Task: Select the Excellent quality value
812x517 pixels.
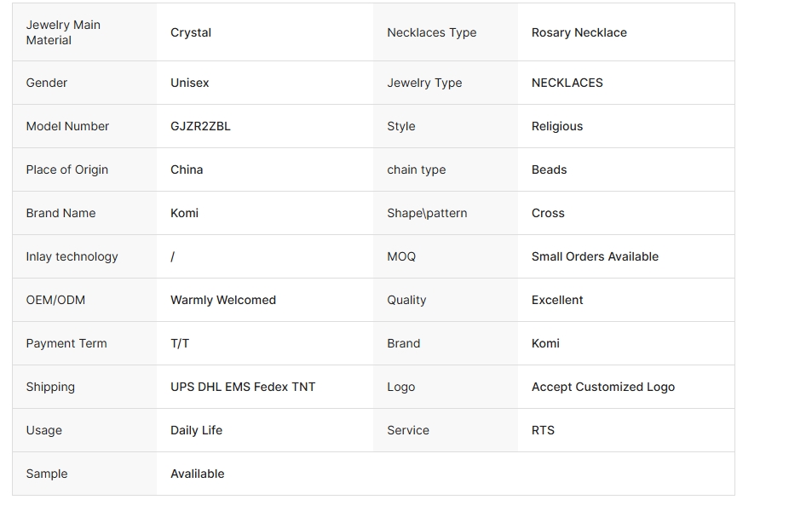Action: pyautogui.click(x=557, y=300)
